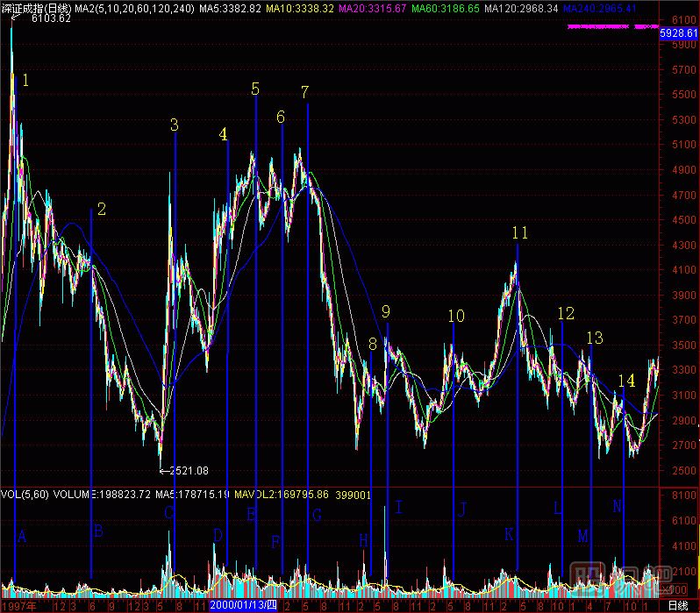Click the highlighted 5928.61 price tag
700x613 pixels.
(678, 32)
